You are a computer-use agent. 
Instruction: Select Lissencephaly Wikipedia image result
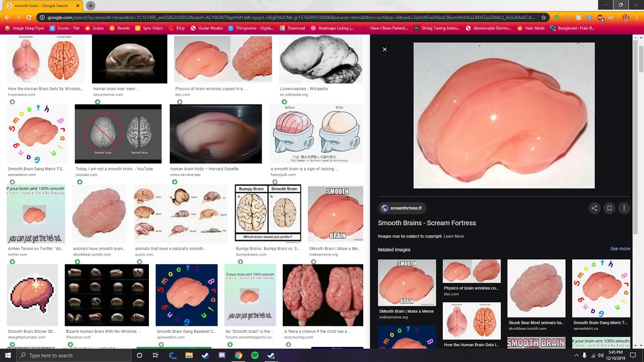coord(321,59)
